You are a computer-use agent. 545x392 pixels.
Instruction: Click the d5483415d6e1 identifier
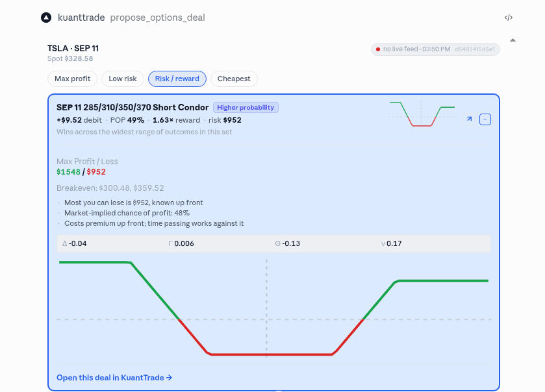[x=475, y=49]
